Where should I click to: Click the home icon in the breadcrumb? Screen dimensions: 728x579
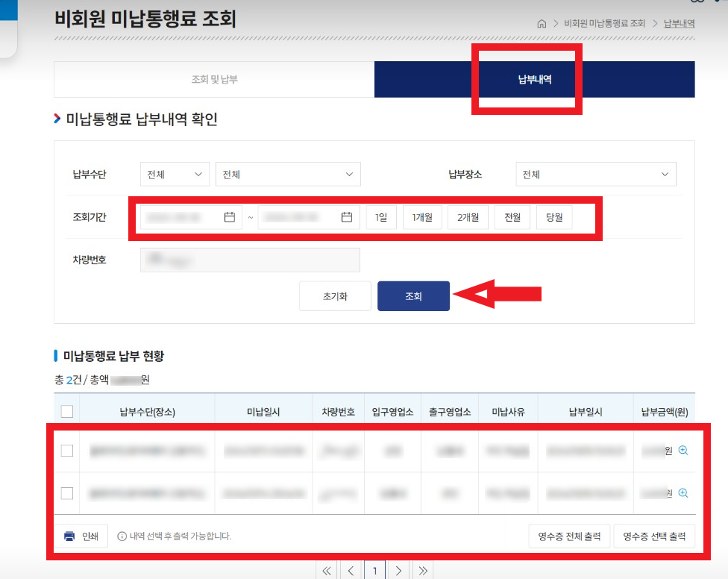(542, 23)
